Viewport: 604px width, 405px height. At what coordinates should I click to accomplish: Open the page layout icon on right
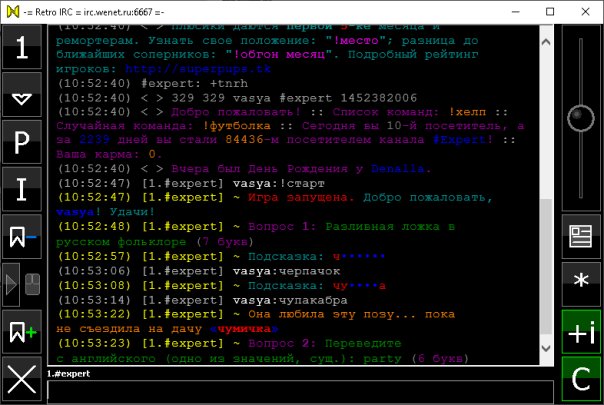coord(581,236)
